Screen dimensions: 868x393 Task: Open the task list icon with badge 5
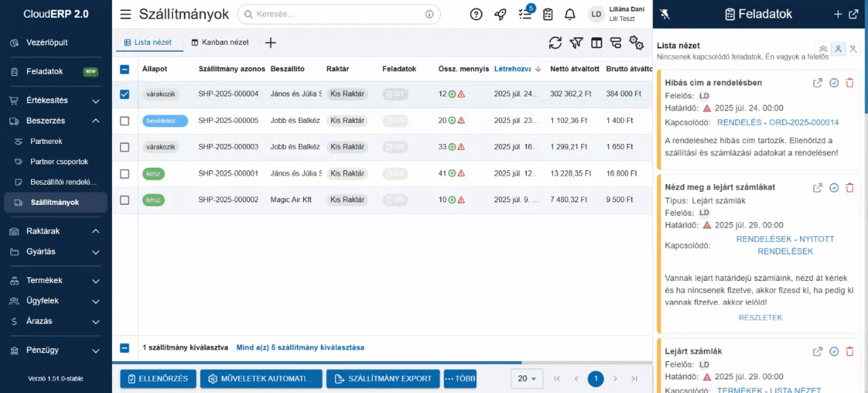tap(525, 14)
